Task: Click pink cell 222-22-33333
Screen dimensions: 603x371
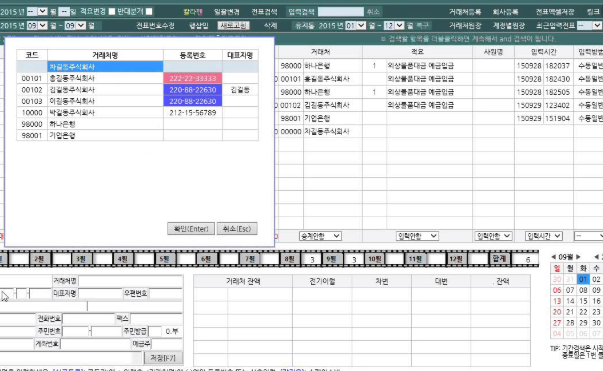Action: pos(193,78)
